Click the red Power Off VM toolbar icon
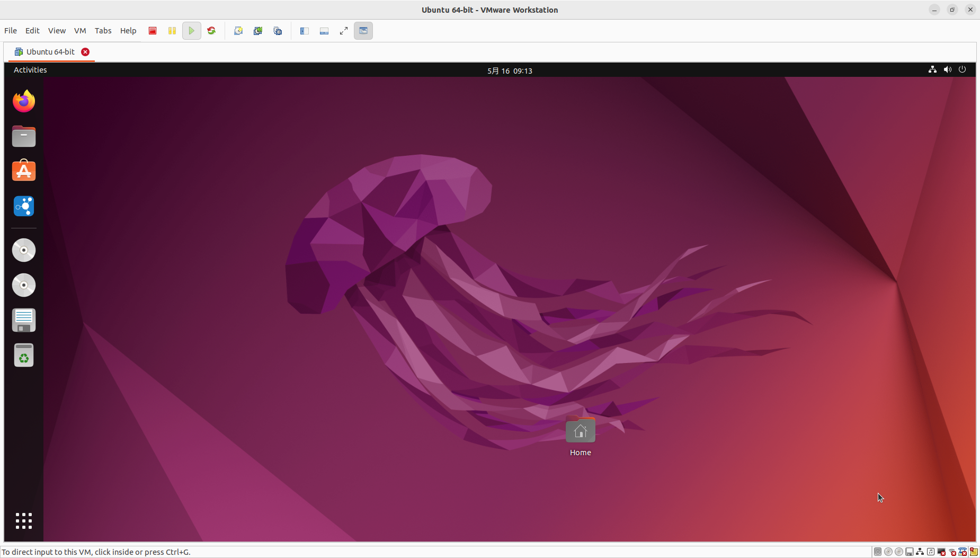980x558 pixels. click(153, 31)
